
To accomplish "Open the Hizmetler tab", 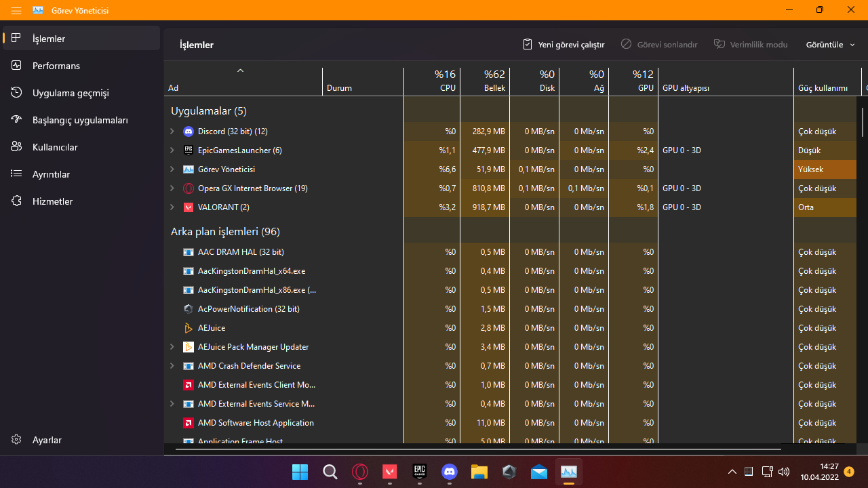I will pos(81,201).
